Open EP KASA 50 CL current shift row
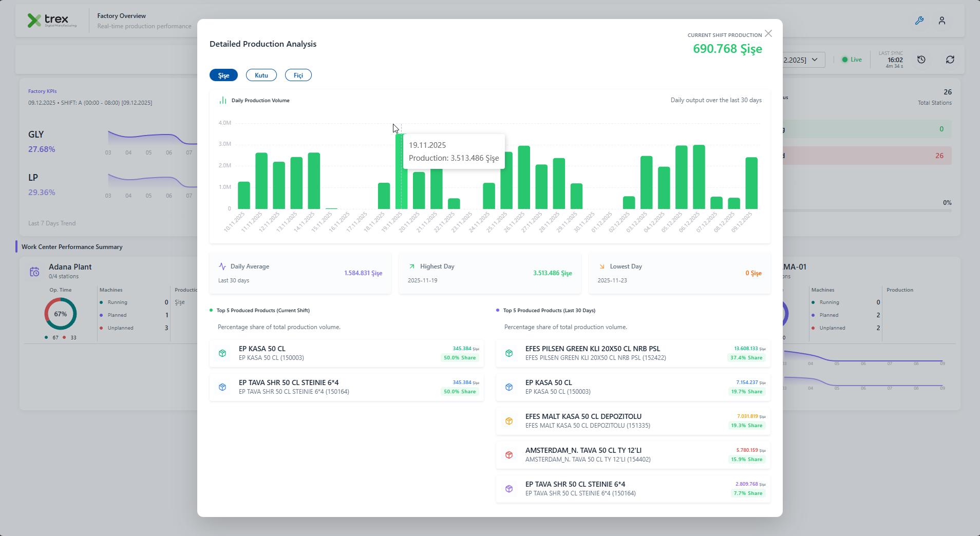Screen dimensions: 980x536 347,353
